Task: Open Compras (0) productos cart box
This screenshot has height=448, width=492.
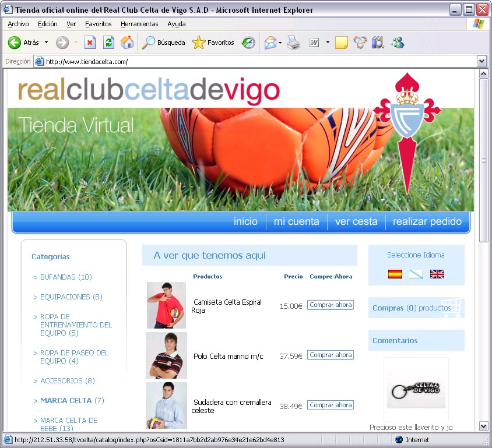Action: click(416, 308)
